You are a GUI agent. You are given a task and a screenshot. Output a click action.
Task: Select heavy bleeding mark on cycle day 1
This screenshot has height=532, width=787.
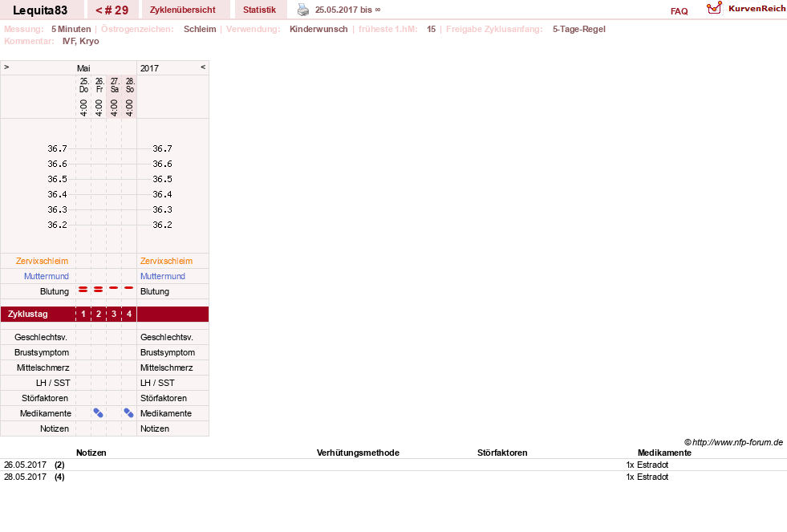click(x=83, y=289)
